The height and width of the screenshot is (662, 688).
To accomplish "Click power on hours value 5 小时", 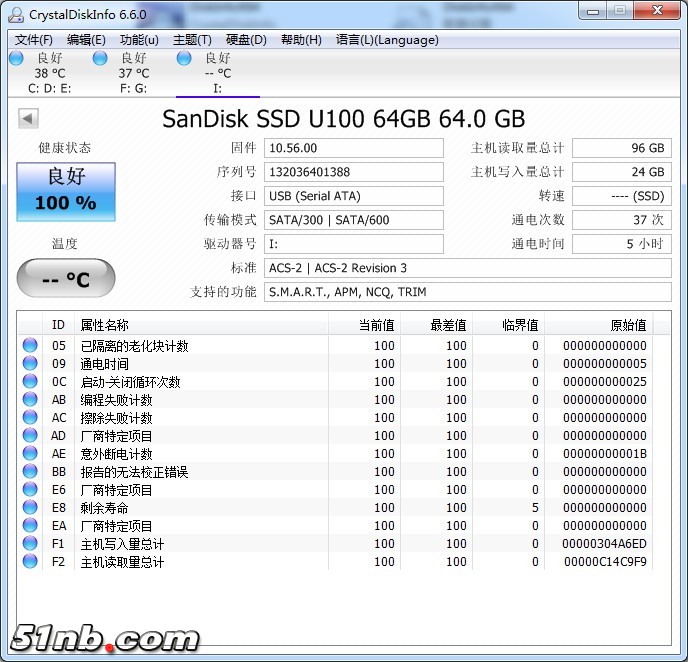I will 622,244.
